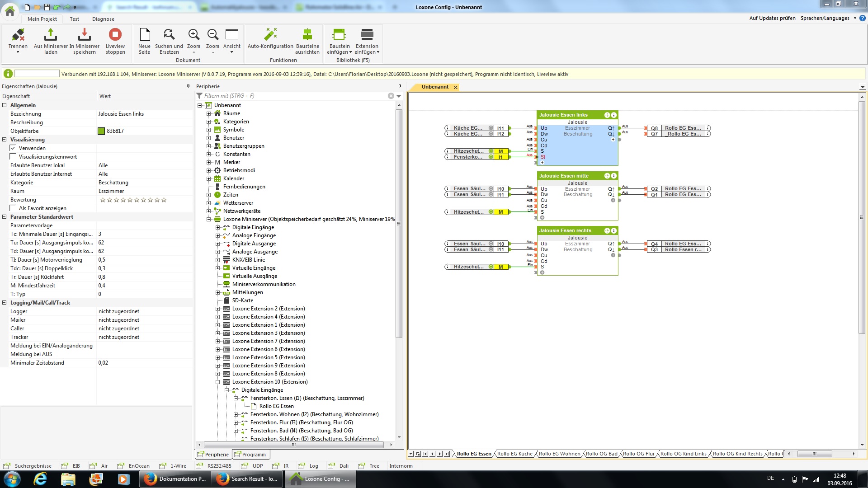Check Als Favorit anzeigen option
This screenshot has width=868, height=488.
(13, 208)
